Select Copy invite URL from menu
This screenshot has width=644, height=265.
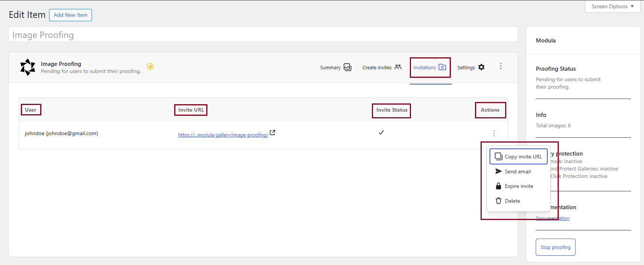click(519, 157)
